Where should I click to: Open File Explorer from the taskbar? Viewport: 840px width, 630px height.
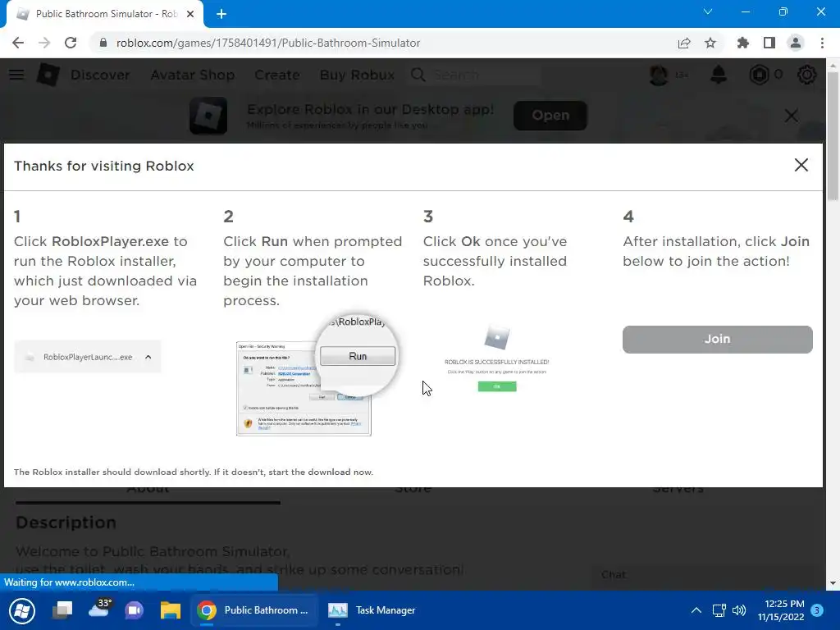[x=171, y=610]
